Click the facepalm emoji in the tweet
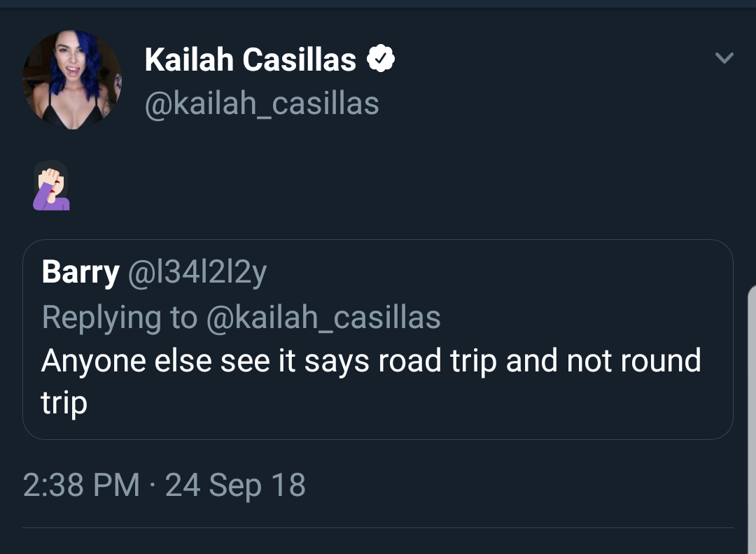 tap(52, 185)
